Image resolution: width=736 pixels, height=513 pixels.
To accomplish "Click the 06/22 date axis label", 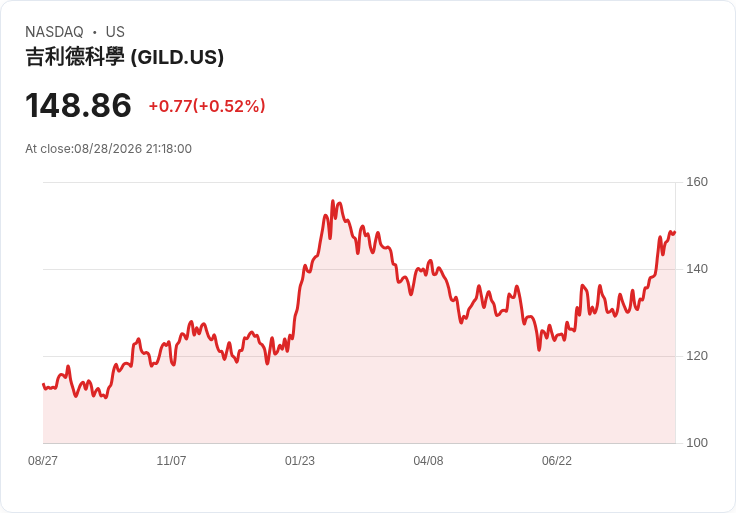I will coord(557,460).
